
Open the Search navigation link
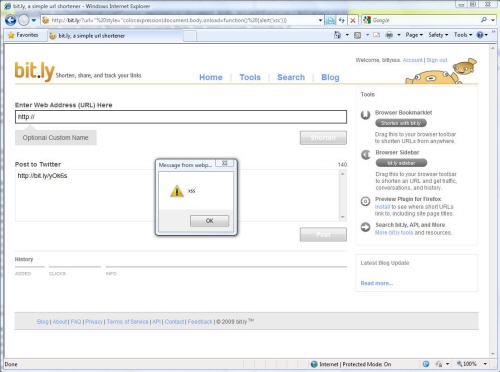[x=291, y=77]
